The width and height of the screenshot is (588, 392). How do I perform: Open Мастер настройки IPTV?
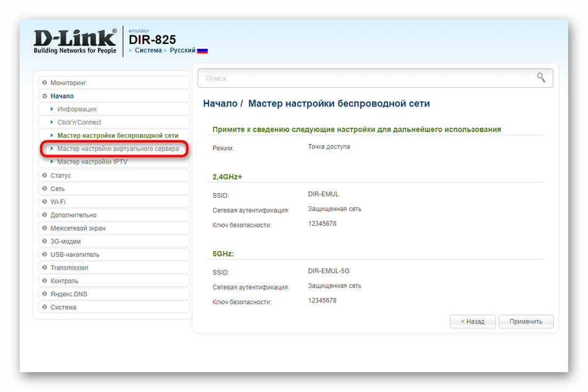[x=92, y=162]
